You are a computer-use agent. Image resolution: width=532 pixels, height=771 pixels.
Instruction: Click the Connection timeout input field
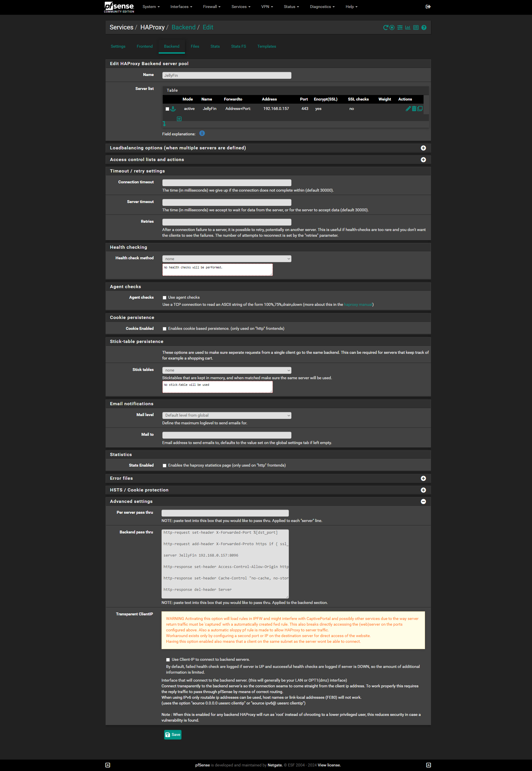pos(227,183)
